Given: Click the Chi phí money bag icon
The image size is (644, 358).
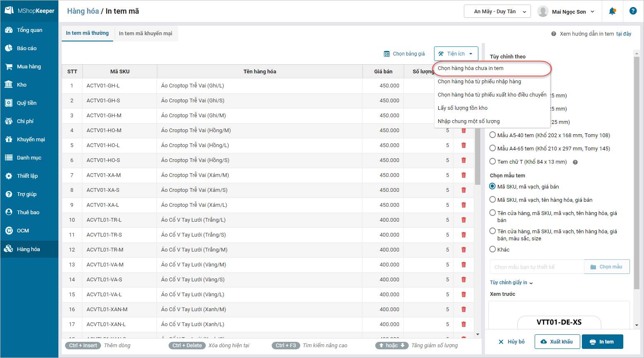Looking at the screenshot, I should pos(9,121).
